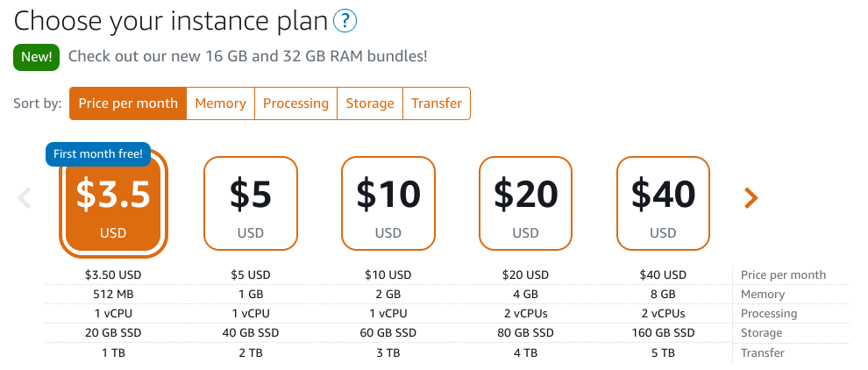Sort plans by Transfer
The width and height of the screenshot is (868, 370).
point(437,103)
